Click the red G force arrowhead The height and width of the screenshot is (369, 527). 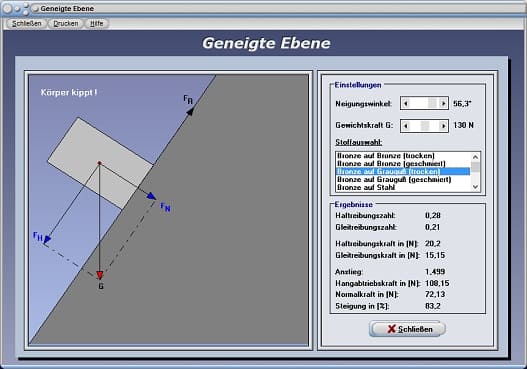click(x=100, y=275)
